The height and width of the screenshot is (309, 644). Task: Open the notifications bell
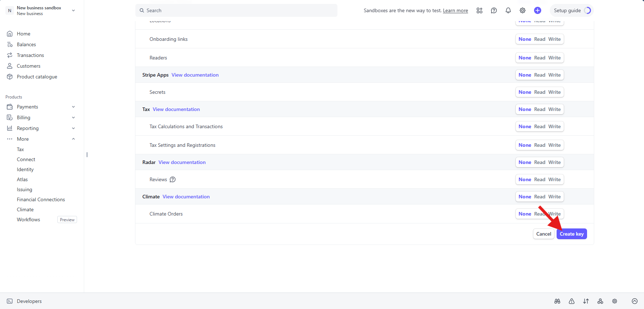tap(508, 10)
